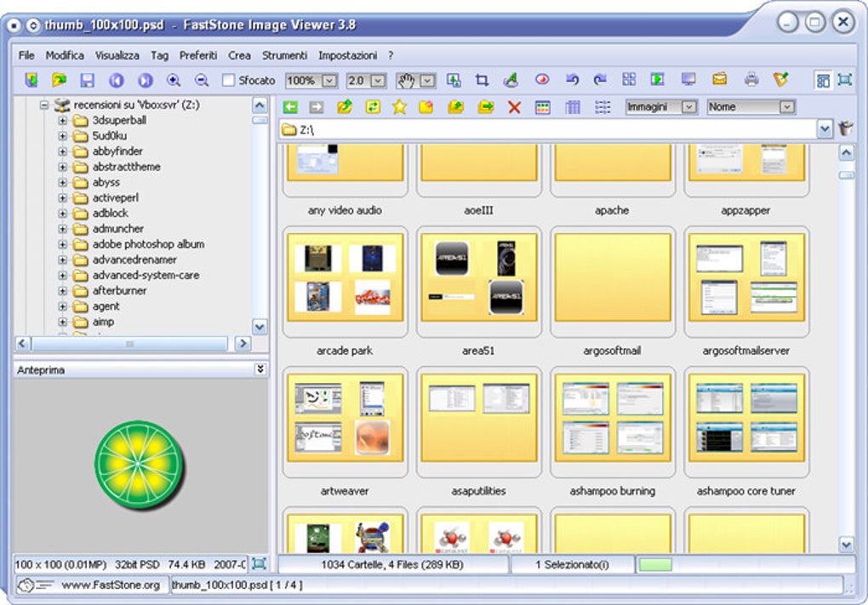Click the Zoom In magnifier icon
The height and width of the screenshot is (605, 868).
coord(174,80)
